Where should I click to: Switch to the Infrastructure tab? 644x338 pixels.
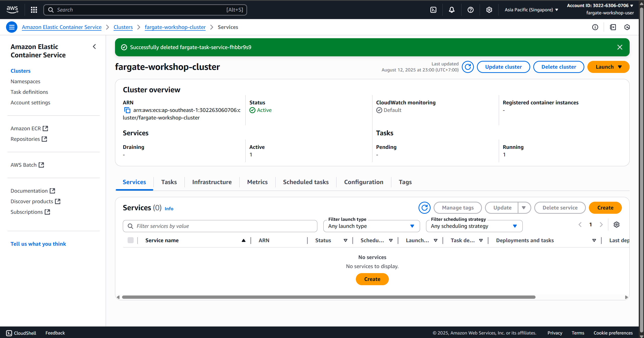(x=212, y=182)
